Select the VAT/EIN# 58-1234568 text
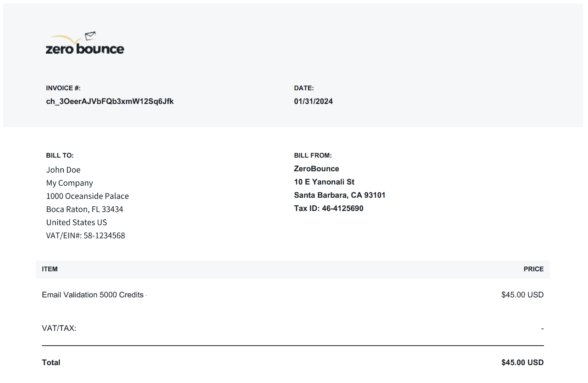Viewport: 588px width, 383px height. pos(86,235)
